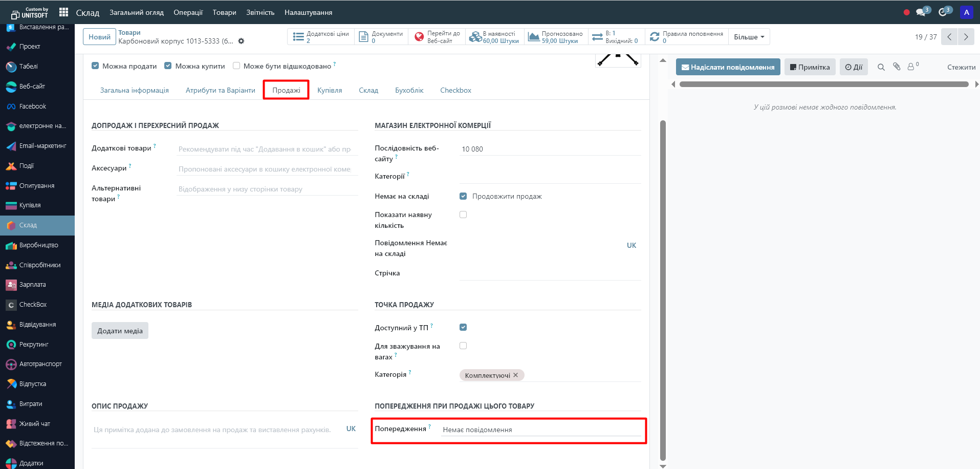Viewport: 980px width, 469px height.
Task: Click 'Надіслати повідомлення' button
Action: coord(728,67)
